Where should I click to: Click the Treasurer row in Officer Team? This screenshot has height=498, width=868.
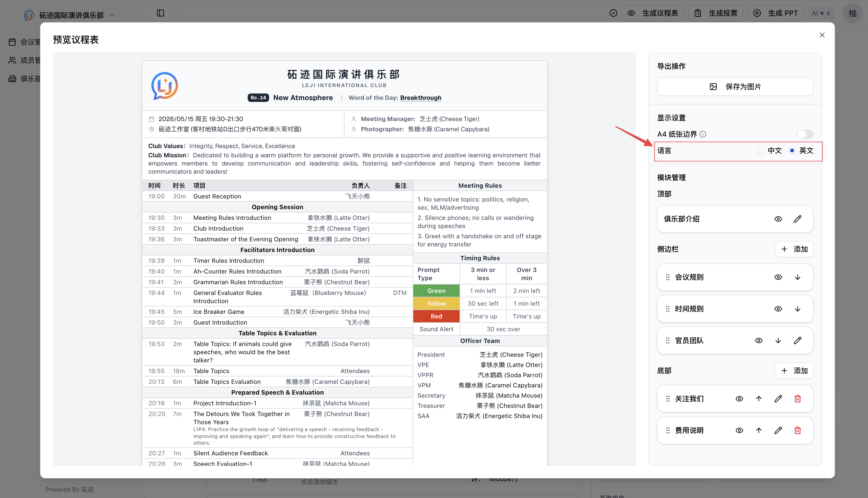480,406
